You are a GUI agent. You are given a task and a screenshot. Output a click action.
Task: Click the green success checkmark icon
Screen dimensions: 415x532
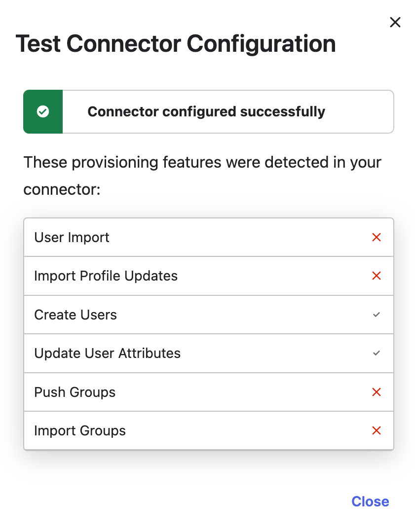43,111
